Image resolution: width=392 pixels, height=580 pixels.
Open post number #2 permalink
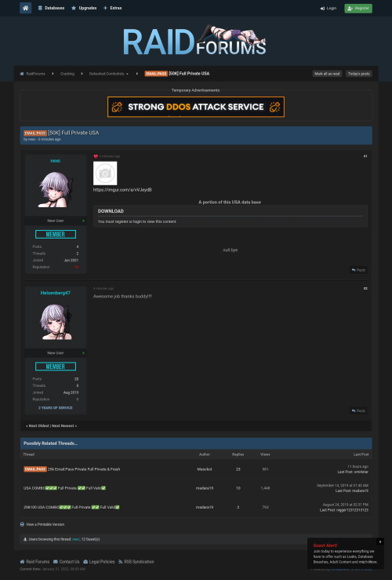(365, 289)
